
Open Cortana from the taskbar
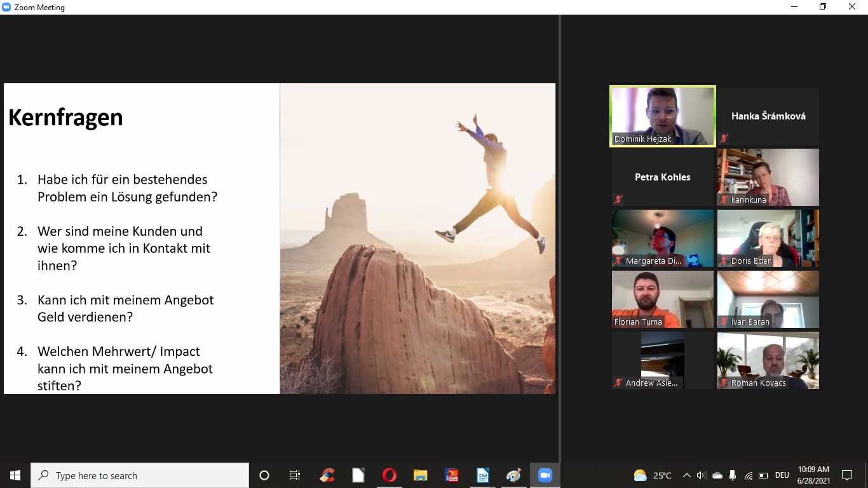[x=264, y=475]
